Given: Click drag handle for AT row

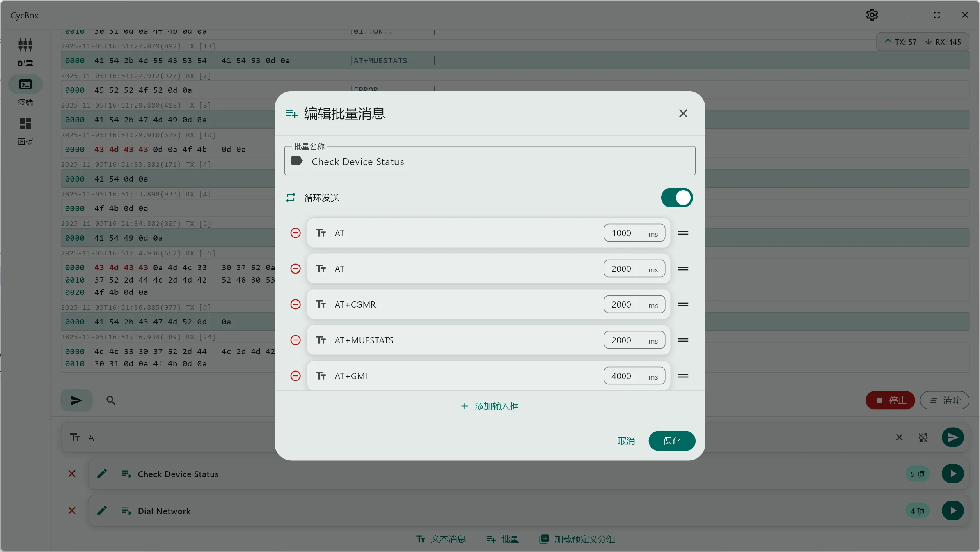Looking at the screenshot, I should coord(683,233).
